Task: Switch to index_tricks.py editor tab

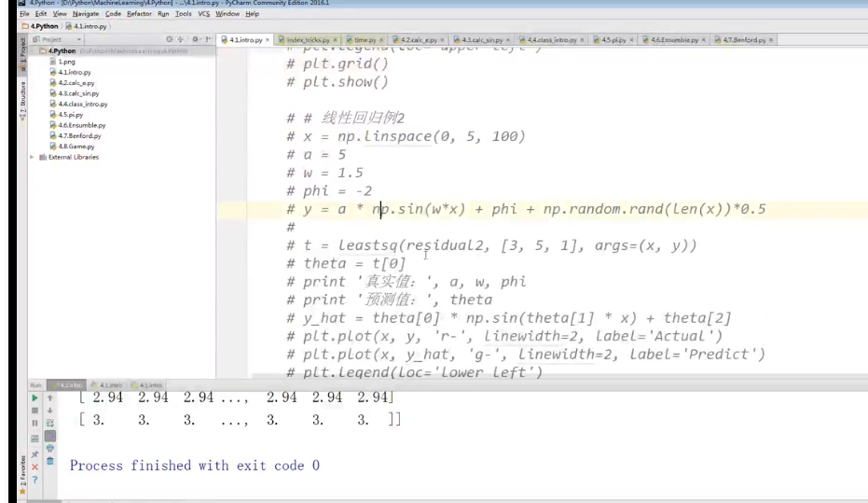Action: click(x=308, y=40)
